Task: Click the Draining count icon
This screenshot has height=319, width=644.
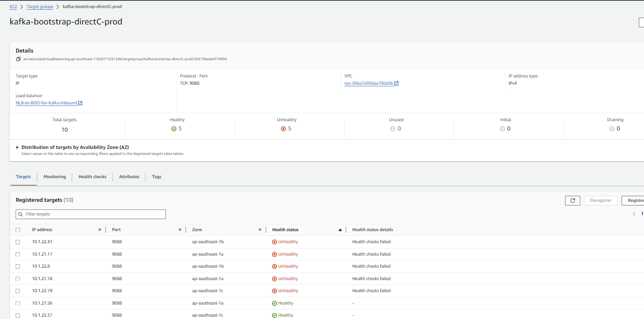Action: (612, 129)
